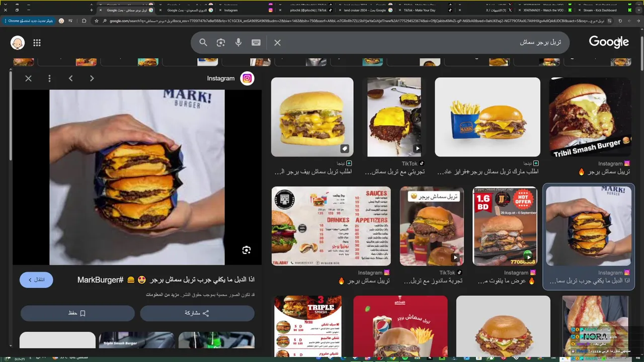The width and height of the screenshot is (644, 362).
Task: Reload the page with refresh icon
Action: (x=620, y=21)
